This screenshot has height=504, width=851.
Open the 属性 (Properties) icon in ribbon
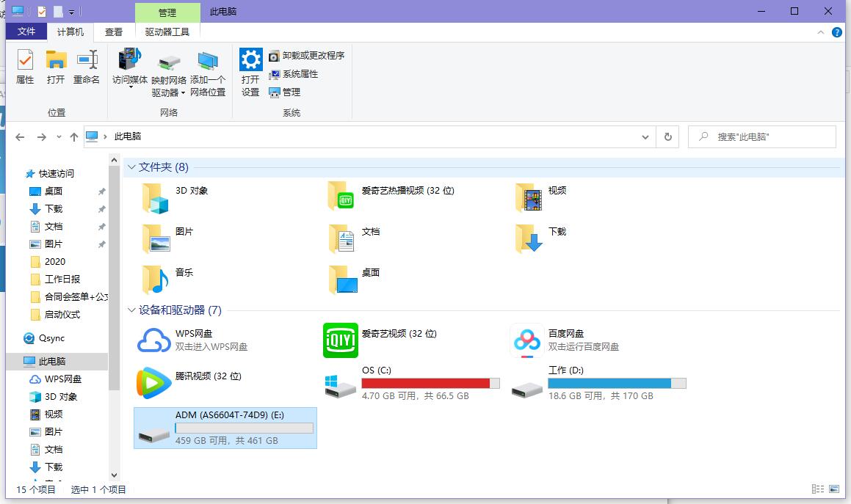(x=24, y=67)
